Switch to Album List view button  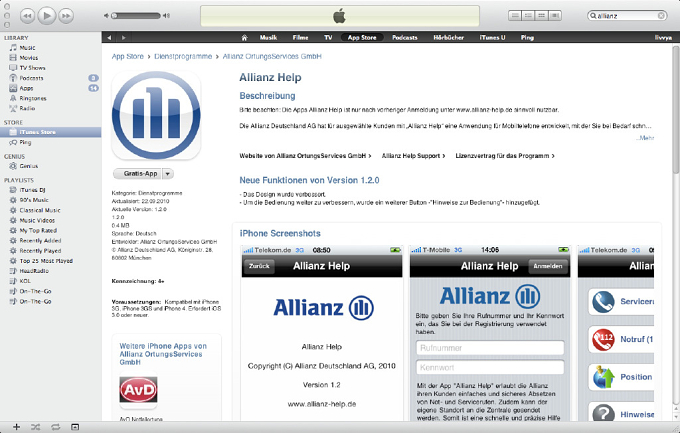click(528, 16)
